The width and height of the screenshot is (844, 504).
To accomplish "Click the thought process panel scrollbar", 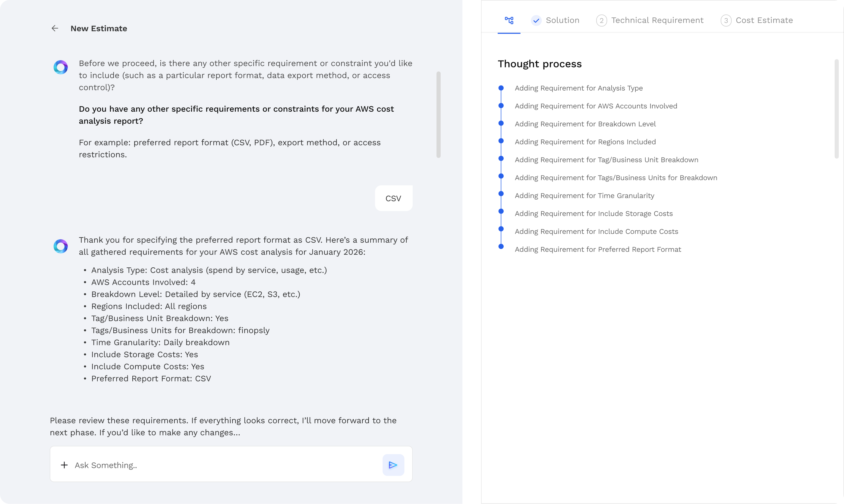I will tap(836, 109).
